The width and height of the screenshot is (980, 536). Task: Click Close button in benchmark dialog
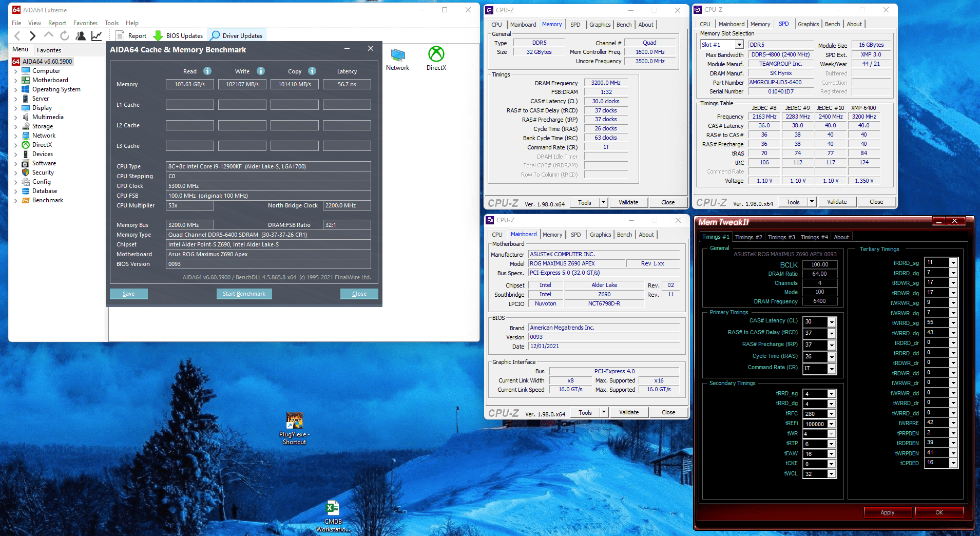359,294
